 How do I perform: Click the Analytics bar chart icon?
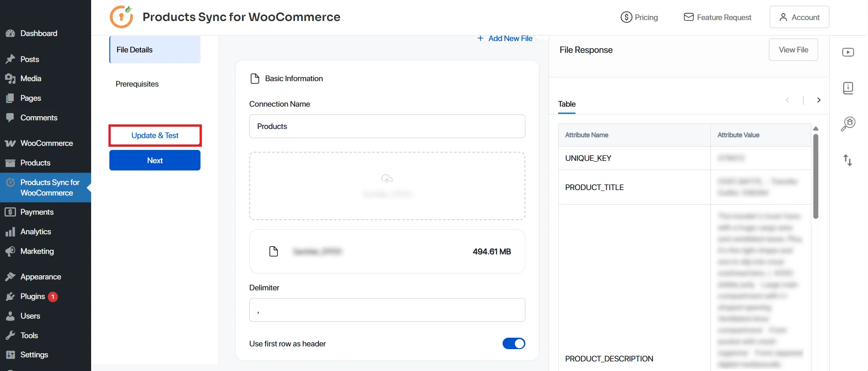[x=10, y=232]
